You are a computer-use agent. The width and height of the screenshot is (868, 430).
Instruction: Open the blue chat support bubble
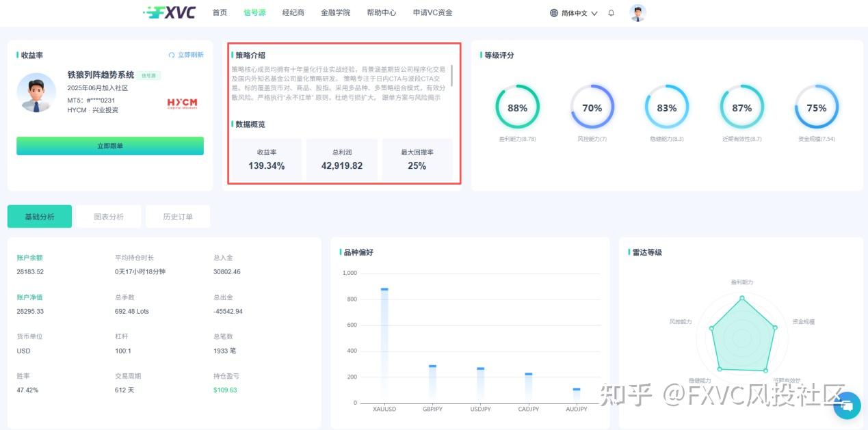coord(847,405)
